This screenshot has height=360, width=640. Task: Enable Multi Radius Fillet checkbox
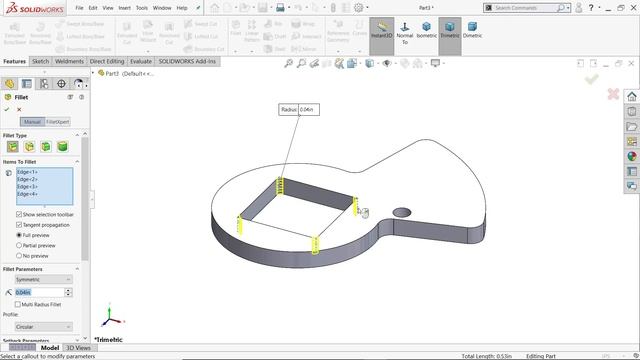click(x=18, y=304)
